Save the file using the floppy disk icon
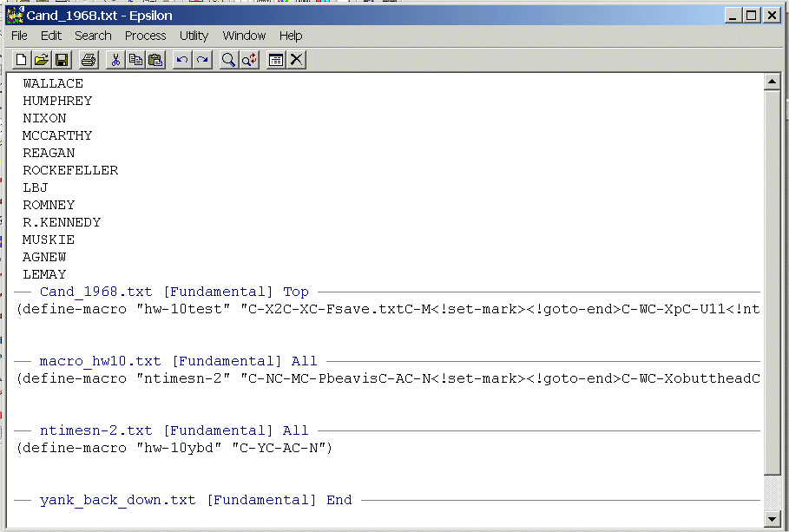This screenshot has width=789, height=532. [61, 59]
